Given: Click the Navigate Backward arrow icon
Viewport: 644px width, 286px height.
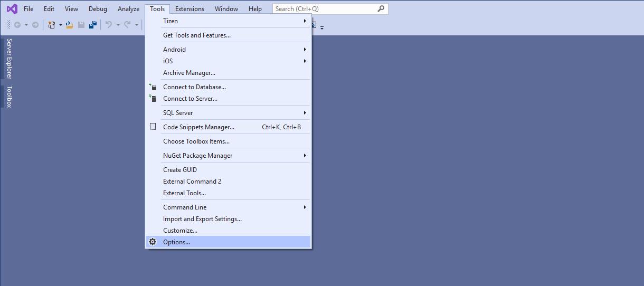Looking at the screenshot, I should point(17,25).
